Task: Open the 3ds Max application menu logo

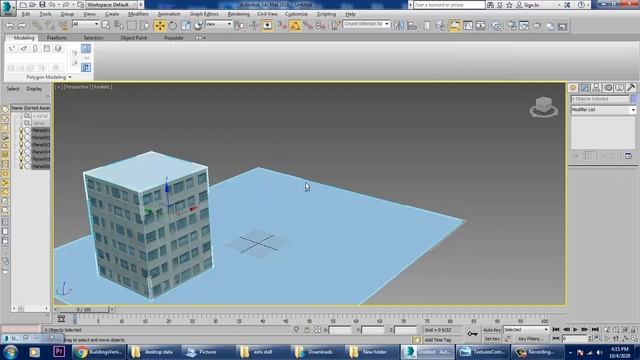Action: pyautogui.click(x=8, y=8)
